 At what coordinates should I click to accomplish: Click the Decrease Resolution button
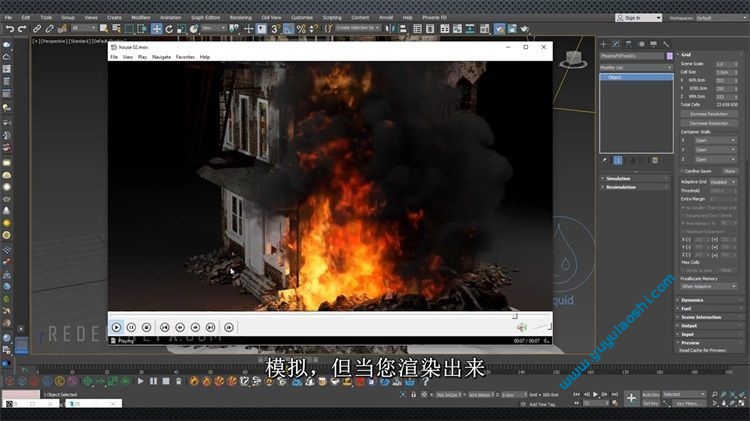tap(708, 123)
